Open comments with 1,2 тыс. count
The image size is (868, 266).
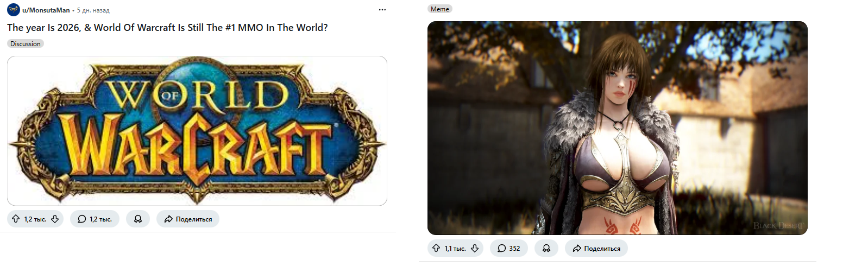pos(95,219)
